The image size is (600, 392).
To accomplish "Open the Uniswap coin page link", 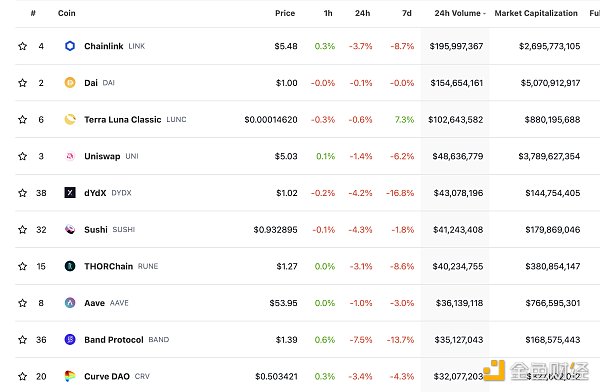I will pos(102,156).
